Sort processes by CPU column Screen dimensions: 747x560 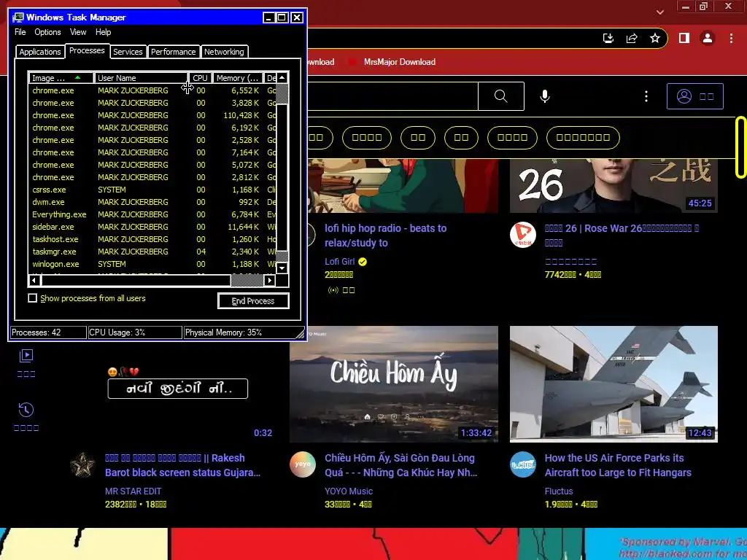pos(200,78)
